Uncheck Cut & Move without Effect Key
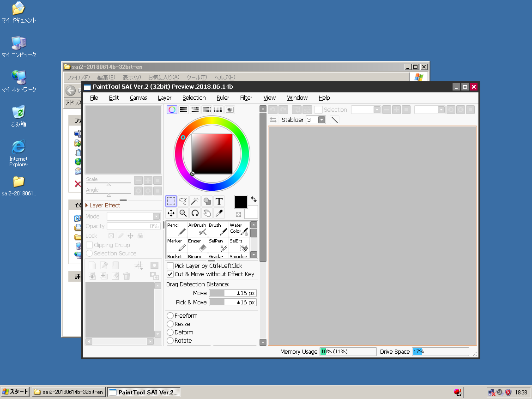 pos(170,274)
